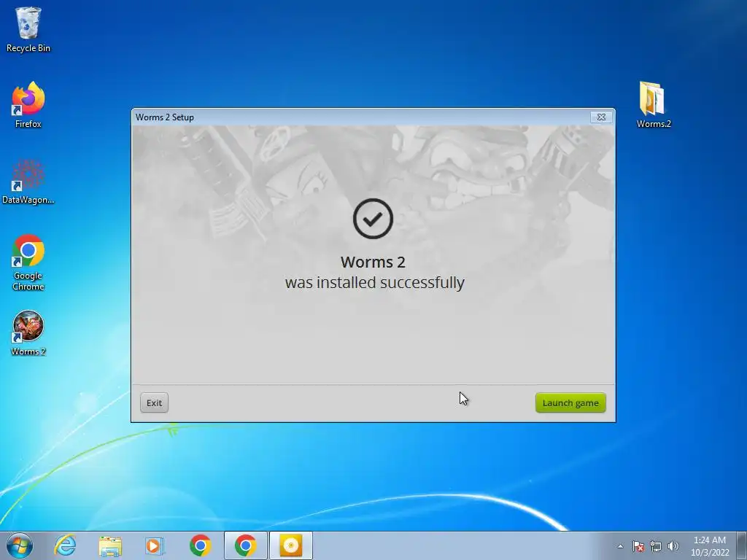Open Windows Explorer from the taskbar

110,545
